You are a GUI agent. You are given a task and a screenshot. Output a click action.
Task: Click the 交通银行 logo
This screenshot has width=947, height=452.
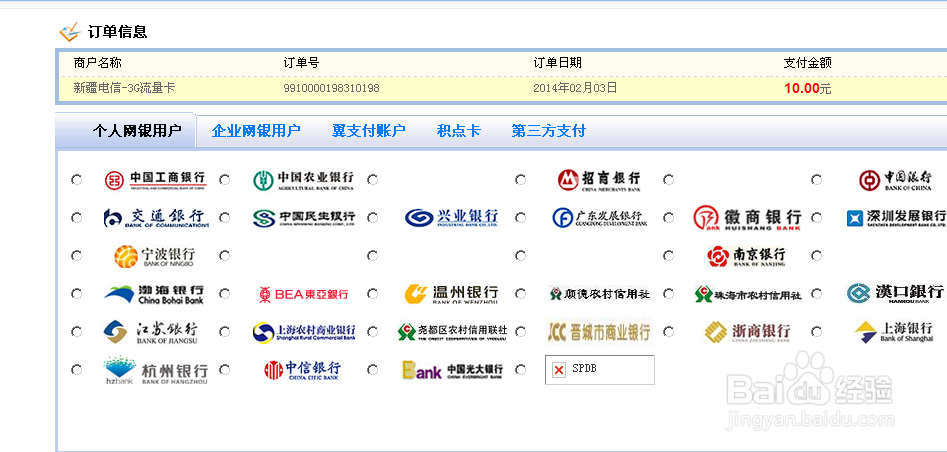pos(156,218)
